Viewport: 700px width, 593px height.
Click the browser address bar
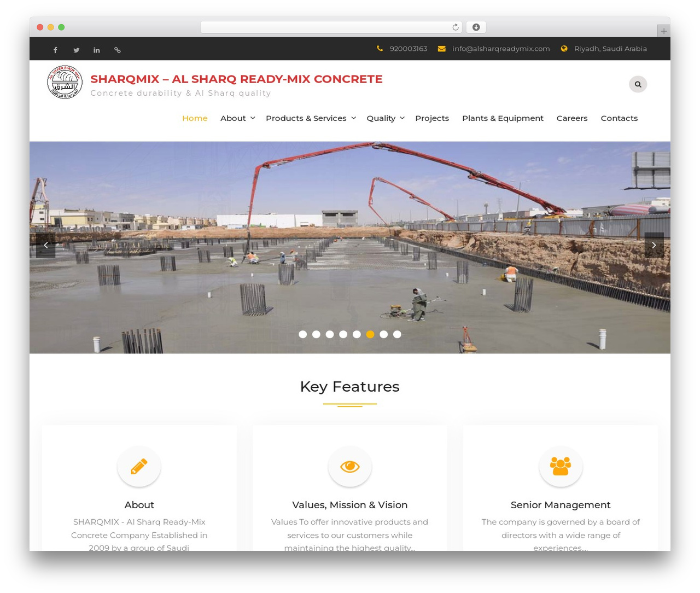[x=331, y=27]
